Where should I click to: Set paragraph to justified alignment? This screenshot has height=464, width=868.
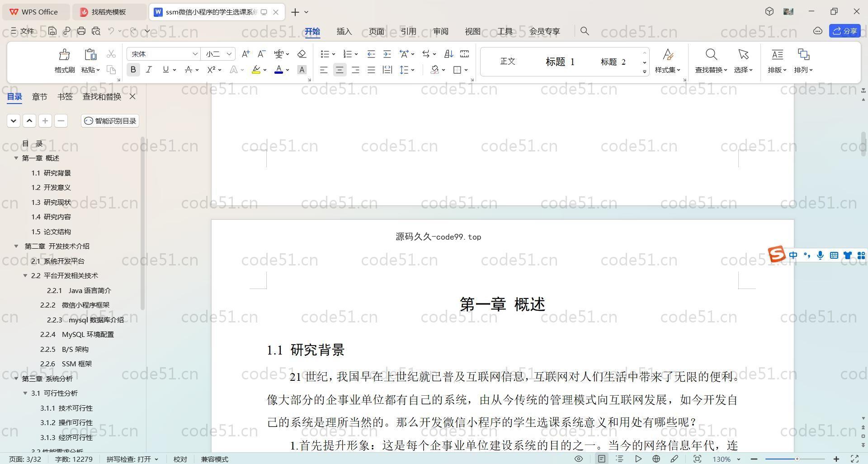[371, 70]
